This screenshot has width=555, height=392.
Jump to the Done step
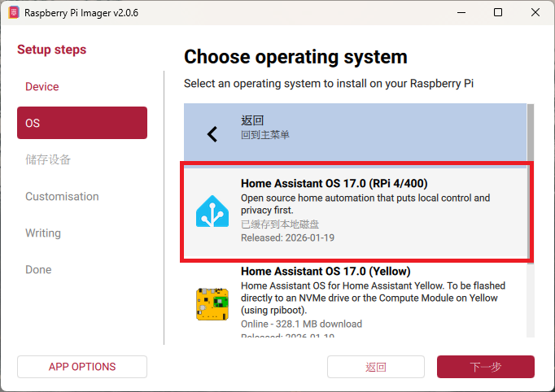click(38, 269)
